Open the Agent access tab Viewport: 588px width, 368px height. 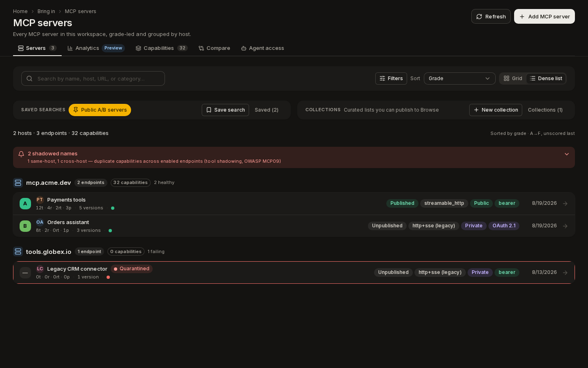263,48
